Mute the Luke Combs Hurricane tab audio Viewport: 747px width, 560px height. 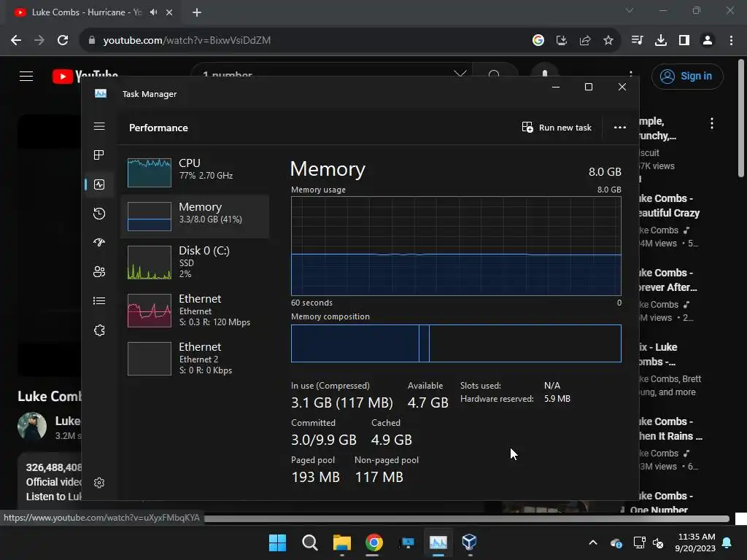click(x=153, y=12)
